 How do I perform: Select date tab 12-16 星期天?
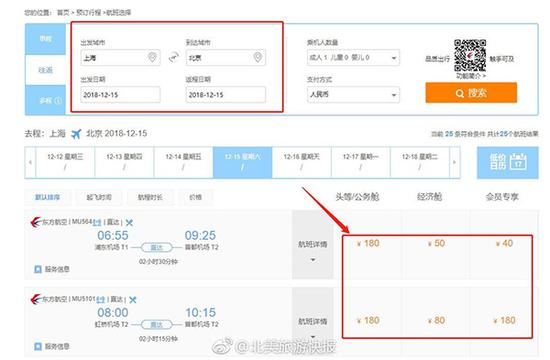coord(301,162)
